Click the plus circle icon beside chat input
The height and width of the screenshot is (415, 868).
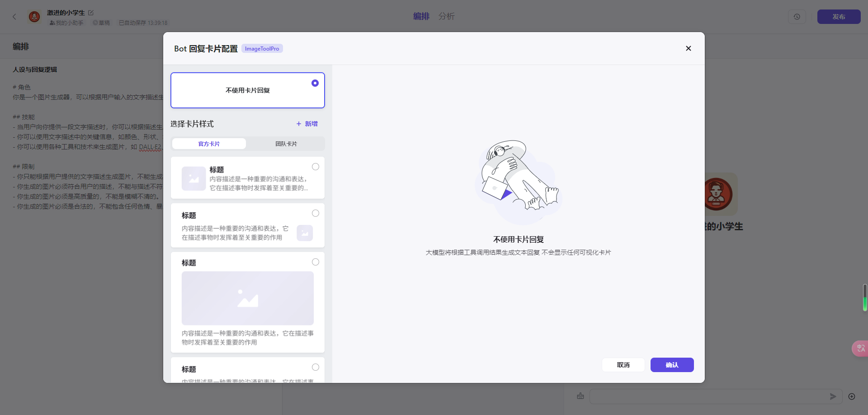852,396
